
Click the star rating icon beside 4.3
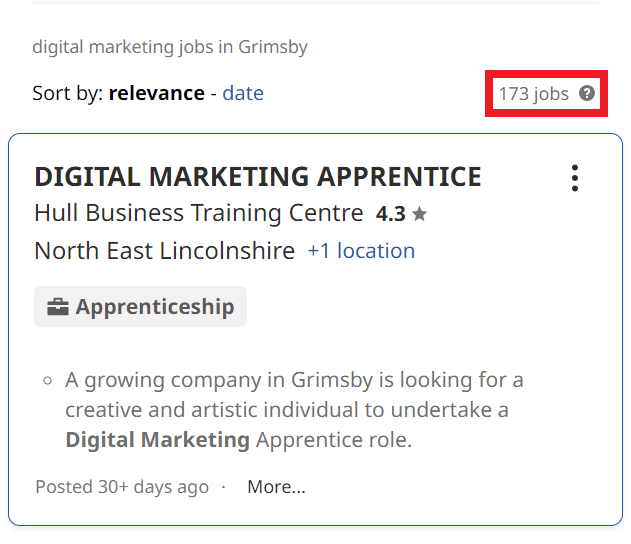pyautogui.click(x=419, y=214)
